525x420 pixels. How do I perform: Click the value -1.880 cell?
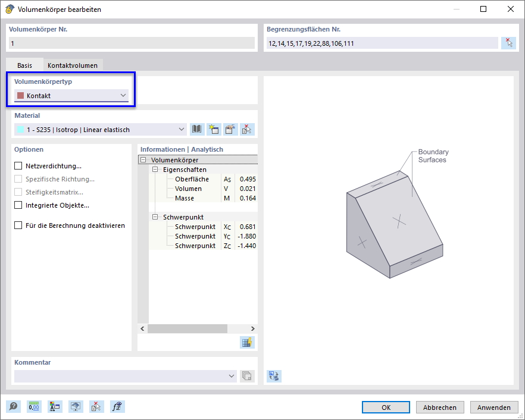[x=247, y=236]
